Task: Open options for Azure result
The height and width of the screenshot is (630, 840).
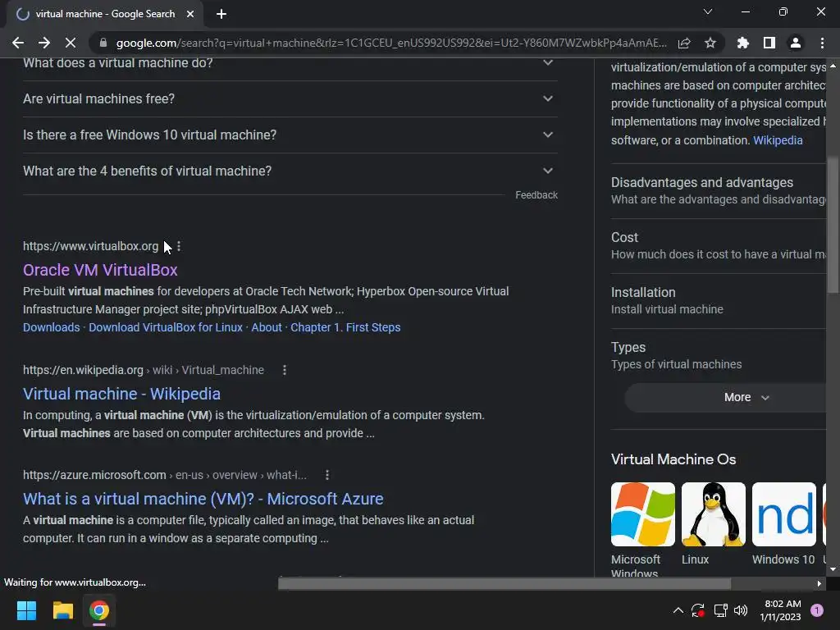Action: tap(327, 475)
